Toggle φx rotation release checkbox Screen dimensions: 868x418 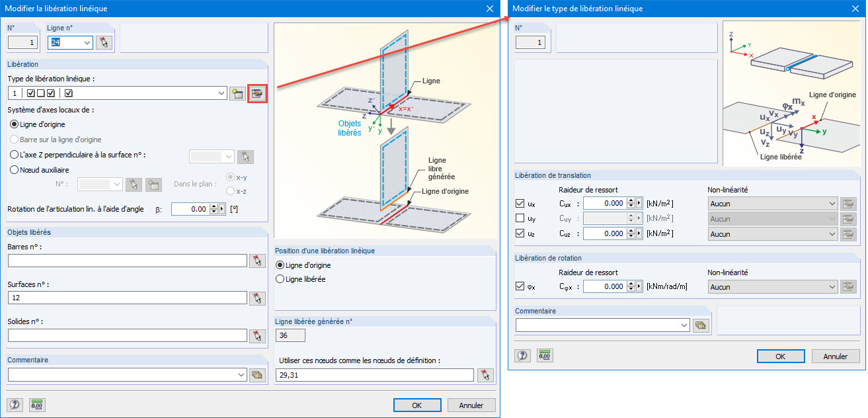pos(520,287)
